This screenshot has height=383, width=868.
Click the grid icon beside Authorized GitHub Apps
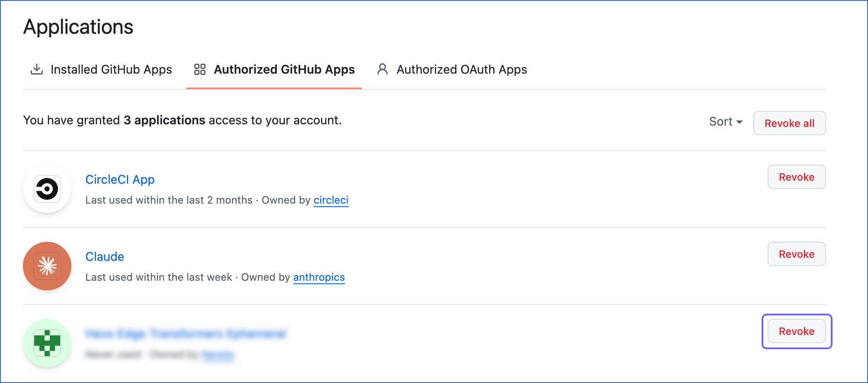click(x=200, y=69)
